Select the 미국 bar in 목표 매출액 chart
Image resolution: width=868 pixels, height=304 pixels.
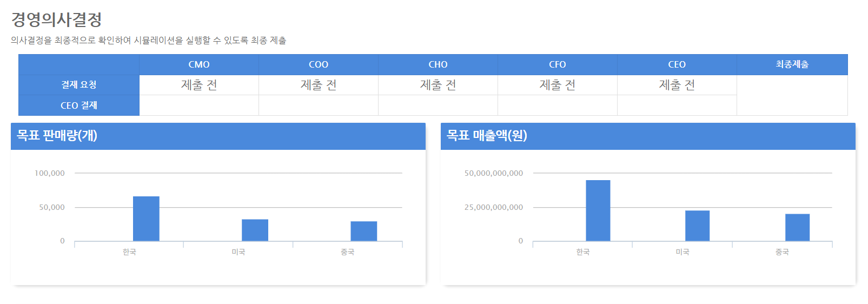click(697, 226)
